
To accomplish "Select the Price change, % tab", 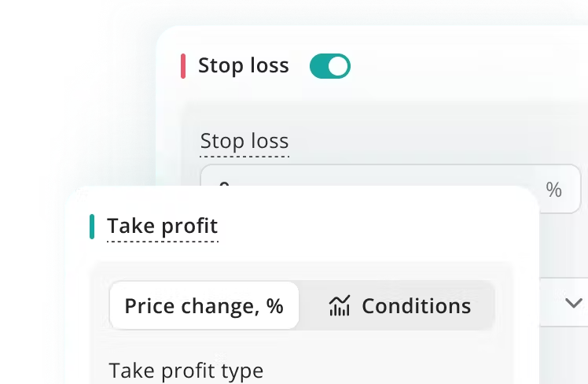I will click(x=204, y=305).
